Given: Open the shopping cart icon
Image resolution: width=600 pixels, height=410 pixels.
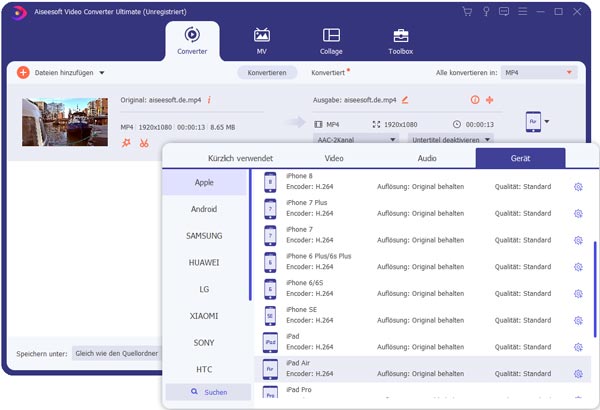Looking at the screenshot, I should click(x=467, y=11).
